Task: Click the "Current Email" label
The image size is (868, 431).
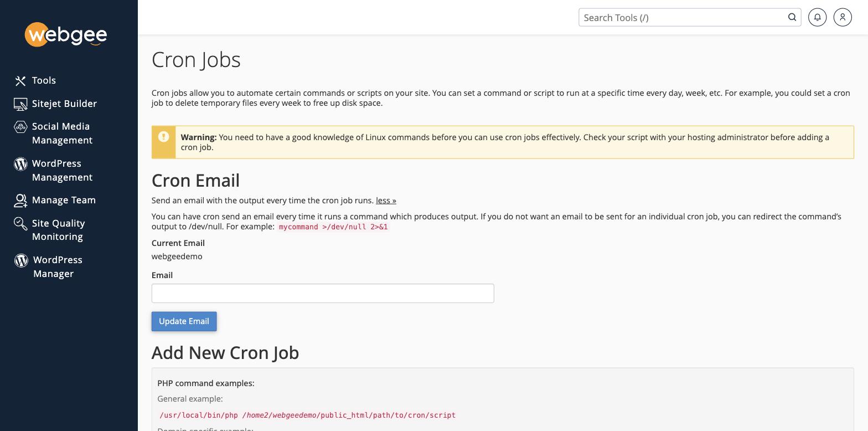Action: (178, 243)
